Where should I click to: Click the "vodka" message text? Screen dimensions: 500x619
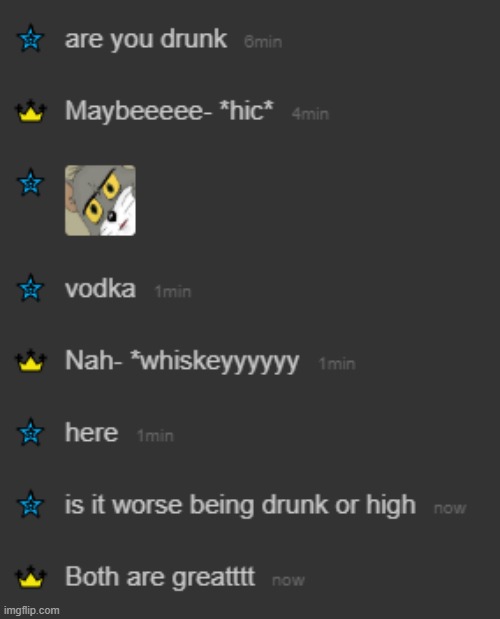tap(100, 289)
